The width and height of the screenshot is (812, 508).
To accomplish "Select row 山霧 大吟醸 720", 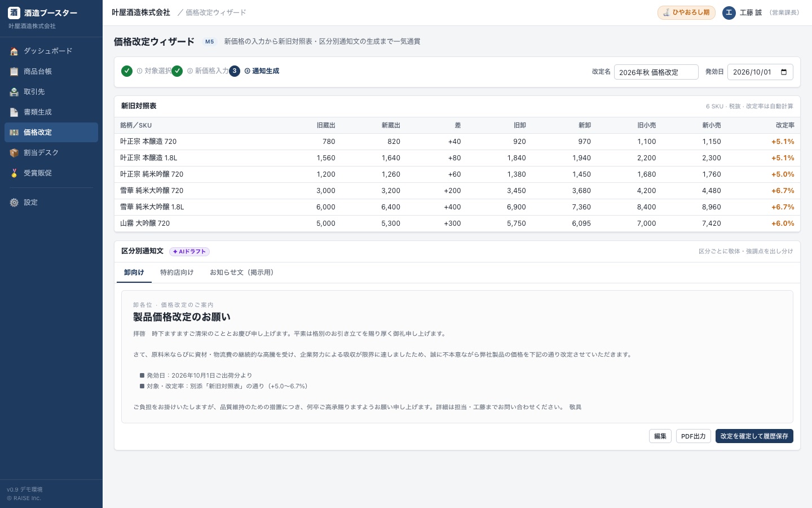I will 457,224.
